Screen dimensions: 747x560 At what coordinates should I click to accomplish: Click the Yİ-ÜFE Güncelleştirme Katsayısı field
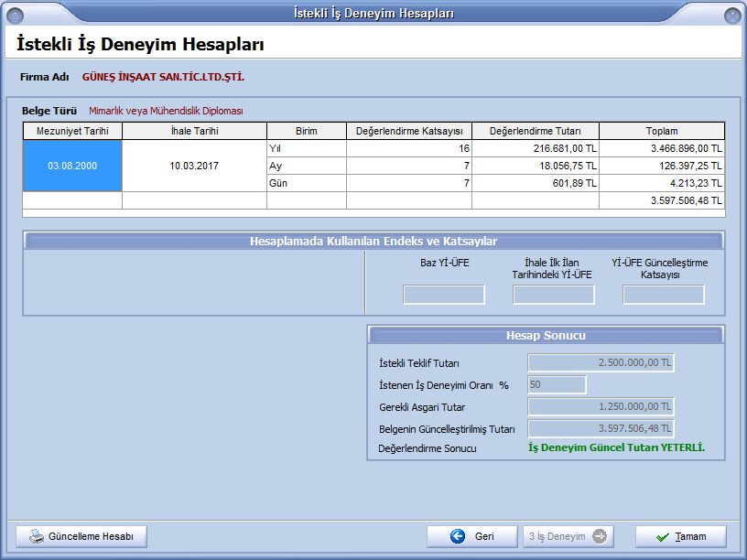click(663, 295)
